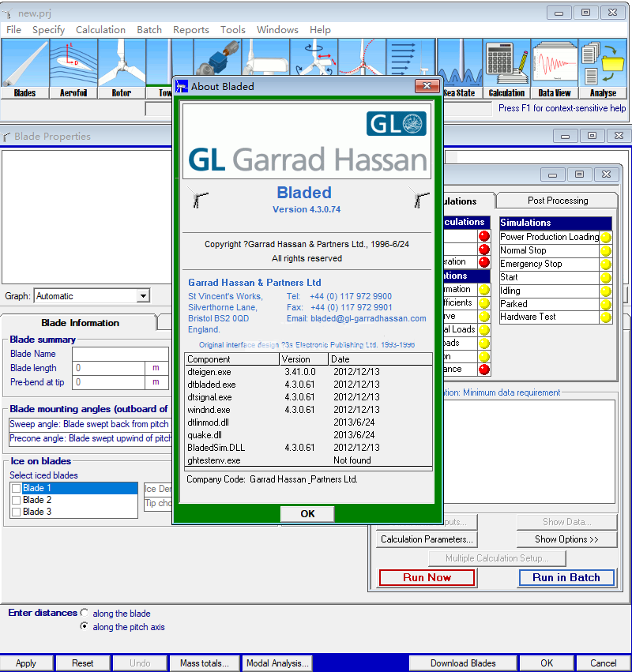Click the Modal Analysis button
The width and height of the screenshot is (632, 672).
coord(277,663)
